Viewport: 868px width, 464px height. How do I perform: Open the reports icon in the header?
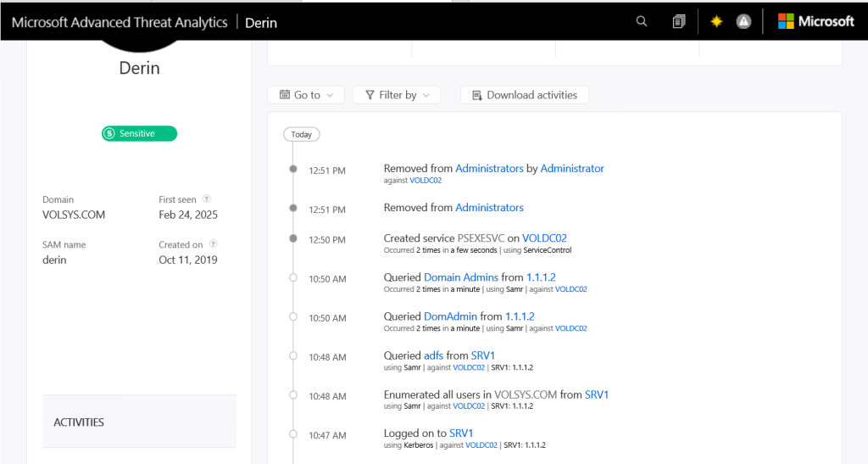click(x=678, y=22)
